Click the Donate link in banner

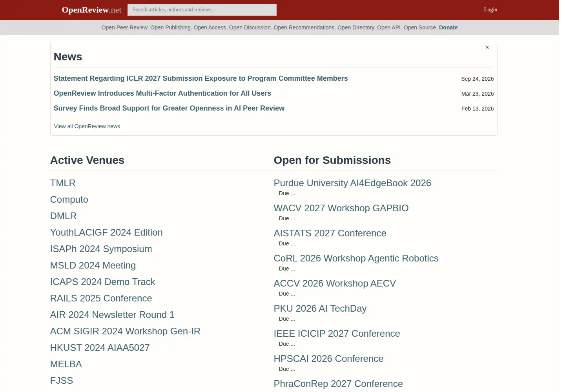coord(448,27)
